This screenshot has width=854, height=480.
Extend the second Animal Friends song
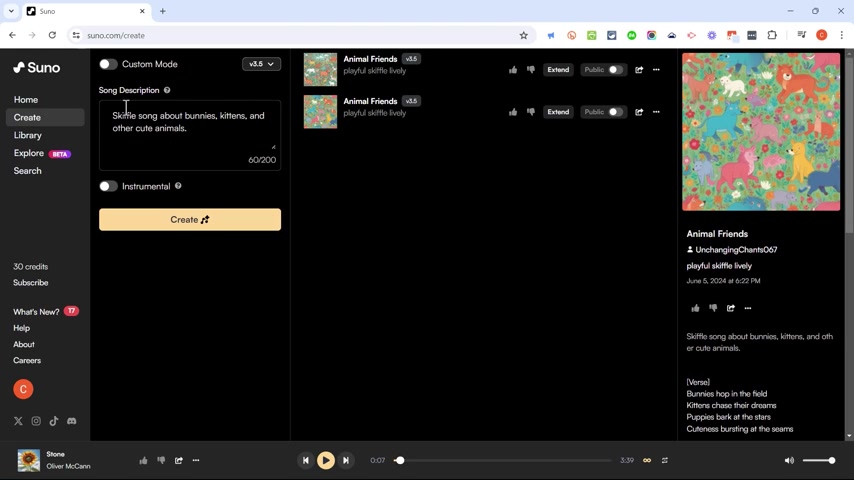[x=558, y=112]
